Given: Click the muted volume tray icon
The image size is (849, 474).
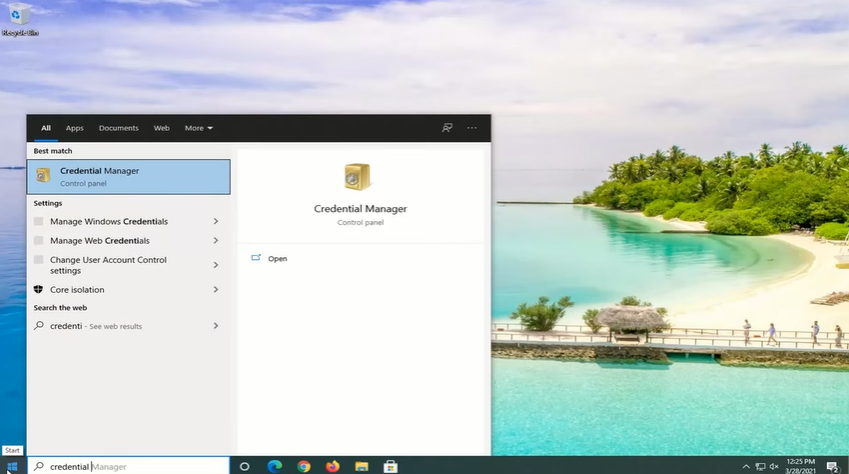Looking at the screenshot, I should tap(774, 466).
